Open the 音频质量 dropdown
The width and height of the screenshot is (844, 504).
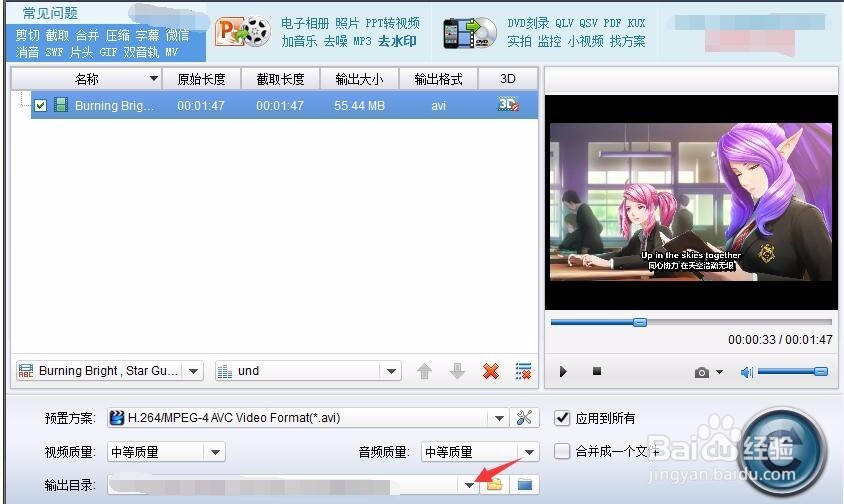[530, 452]
